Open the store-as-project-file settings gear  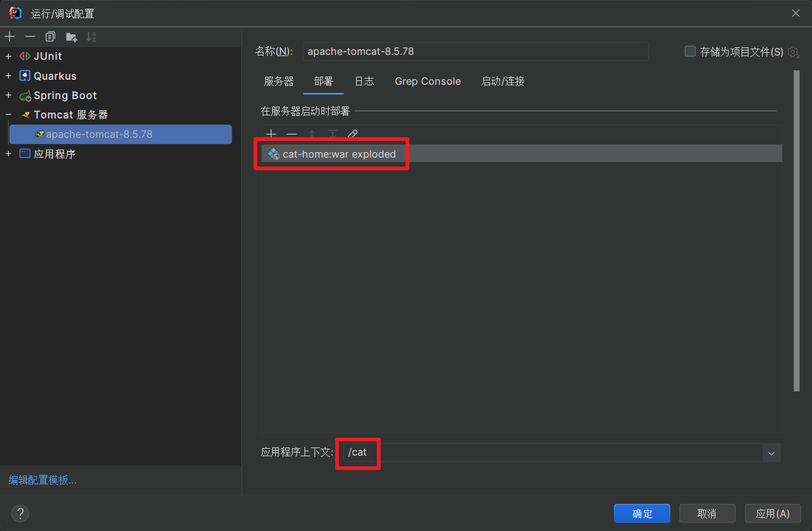tap(793, 52)
